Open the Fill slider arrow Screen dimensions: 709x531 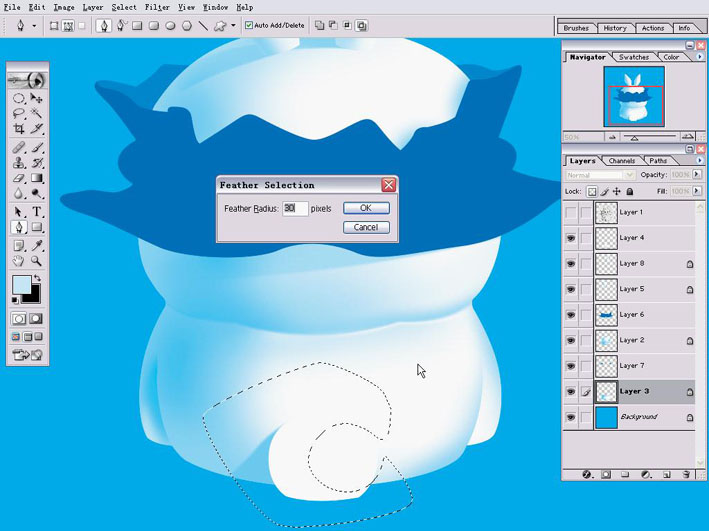697,191
